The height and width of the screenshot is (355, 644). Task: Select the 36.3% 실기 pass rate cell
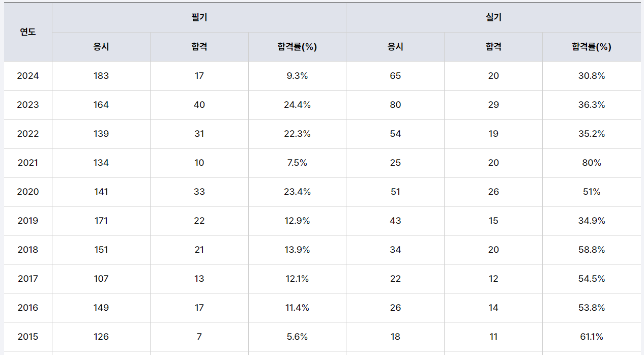[x=591, y=105]
